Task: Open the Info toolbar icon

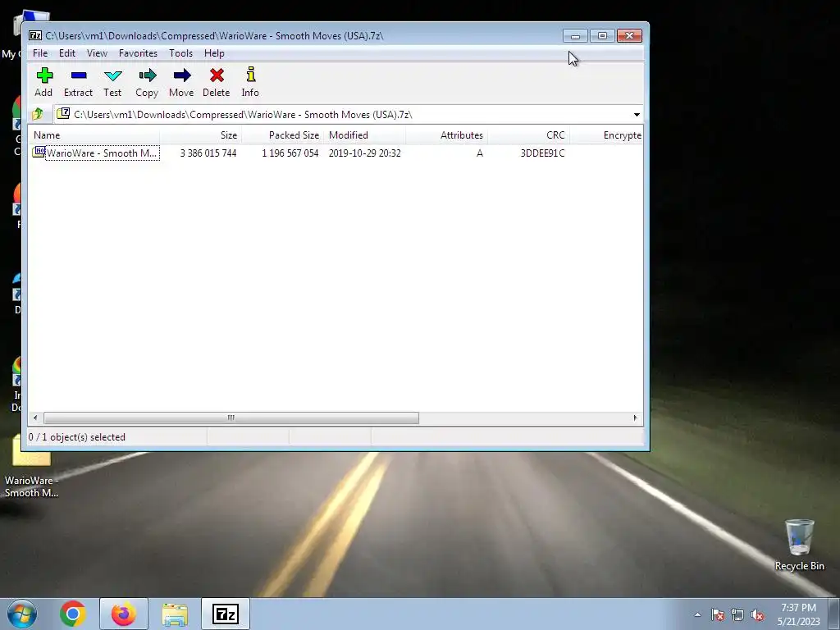Action: [250, 75]
